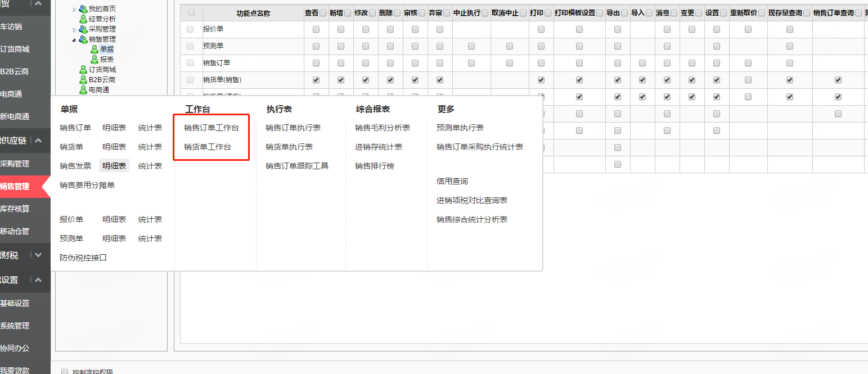Enable 取消中止 permission for 销售订单 row
This screenshot has height=374, width=868.
click(510, 63)
